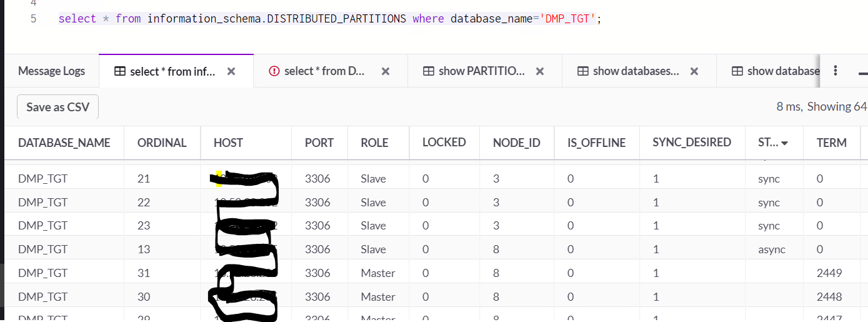Click the table icon on 'show databases...' tab

point(582,71)
